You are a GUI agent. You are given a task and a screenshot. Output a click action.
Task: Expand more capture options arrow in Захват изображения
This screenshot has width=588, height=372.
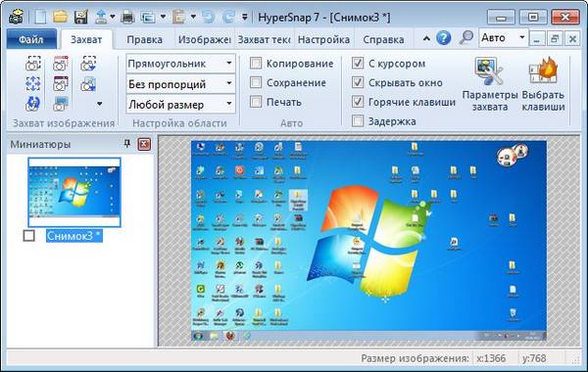(x=99, y=104)
